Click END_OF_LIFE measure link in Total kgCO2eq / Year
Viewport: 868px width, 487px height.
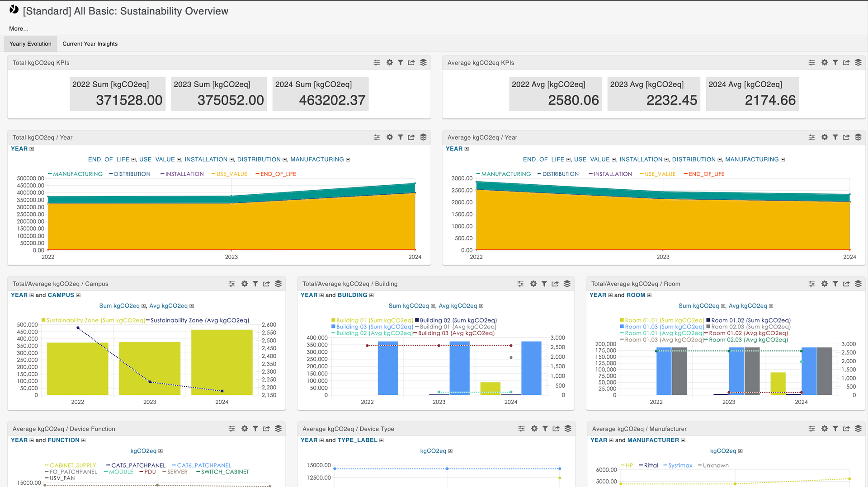[x=108, y=159]
